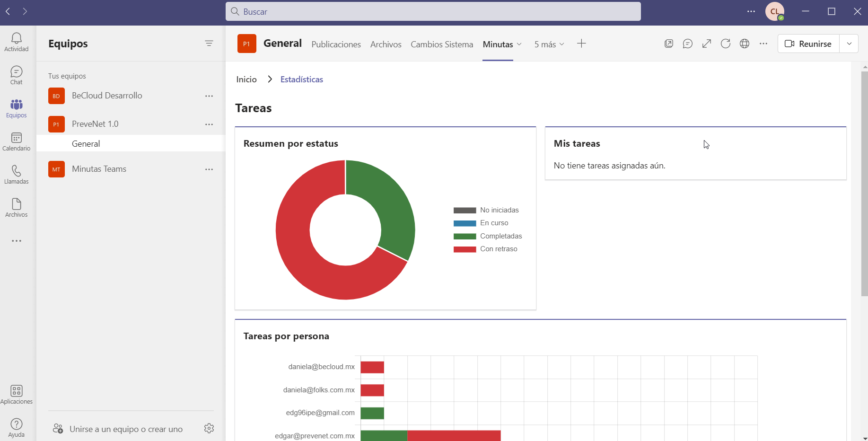Click the bar for daniela@becloud.mx
Viewport: 868px width, 441px height.
[372, 367]
